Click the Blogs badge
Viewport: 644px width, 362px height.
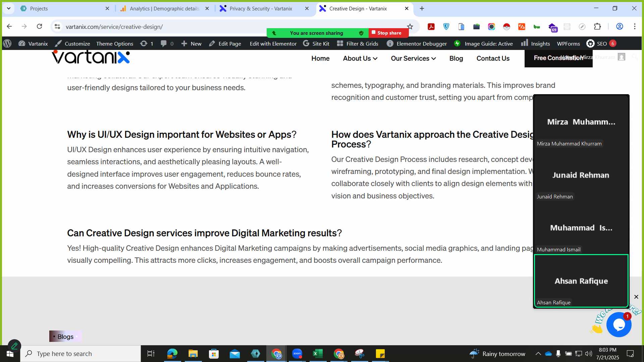[x=65, y=337]
